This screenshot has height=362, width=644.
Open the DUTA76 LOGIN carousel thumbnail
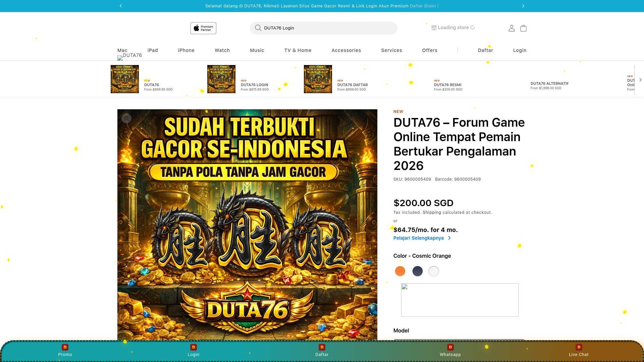[x=221, y=79]
